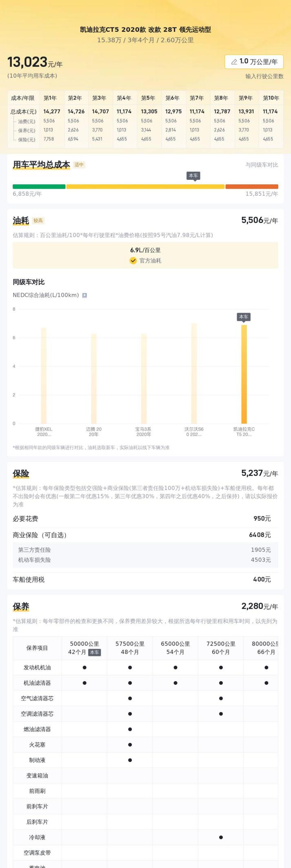The width and height of the screenshot is (291, 868).
Task: Click the 较高 tag next to 油耗
Action: click(38, 221)
